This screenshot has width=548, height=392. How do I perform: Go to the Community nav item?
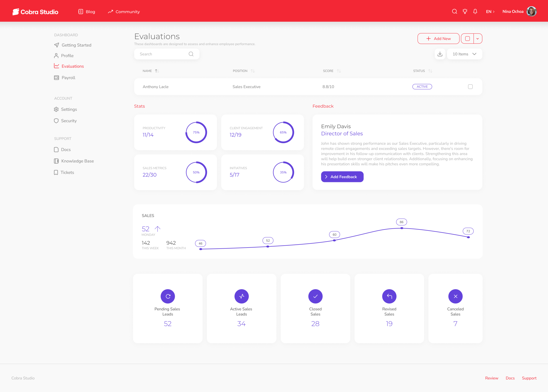pos(124,12)
